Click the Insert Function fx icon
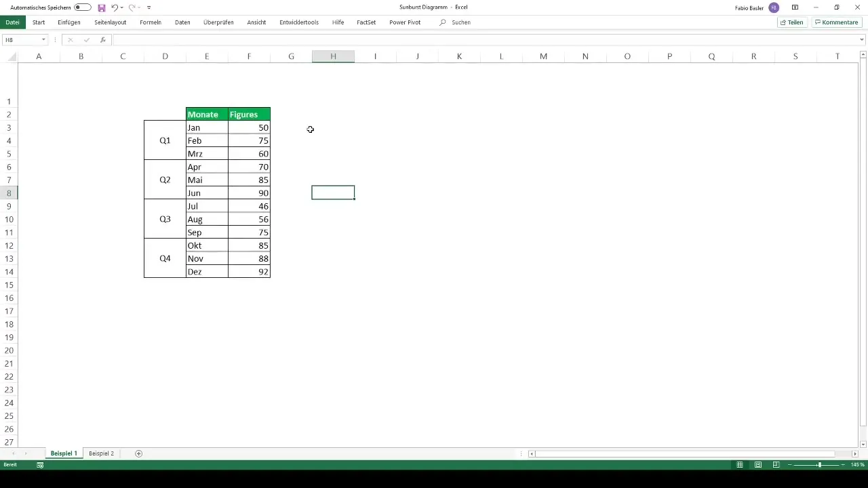 coord(103,40)
